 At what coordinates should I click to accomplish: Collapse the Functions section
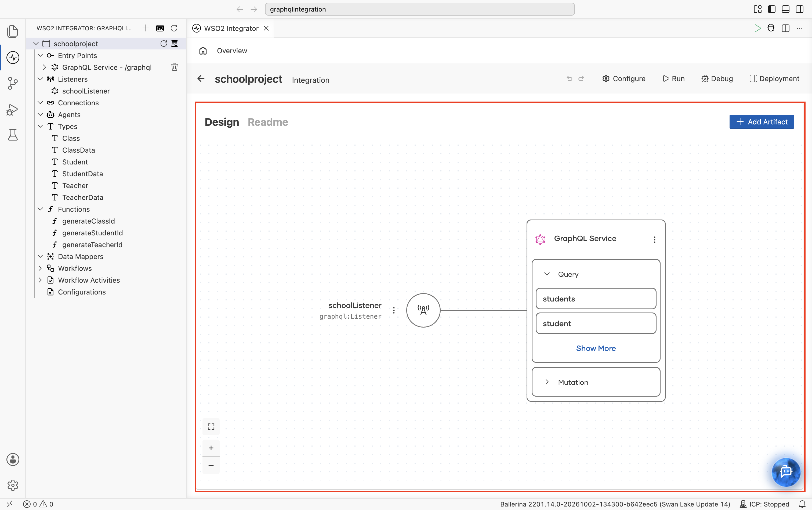(x=40, y=209)
